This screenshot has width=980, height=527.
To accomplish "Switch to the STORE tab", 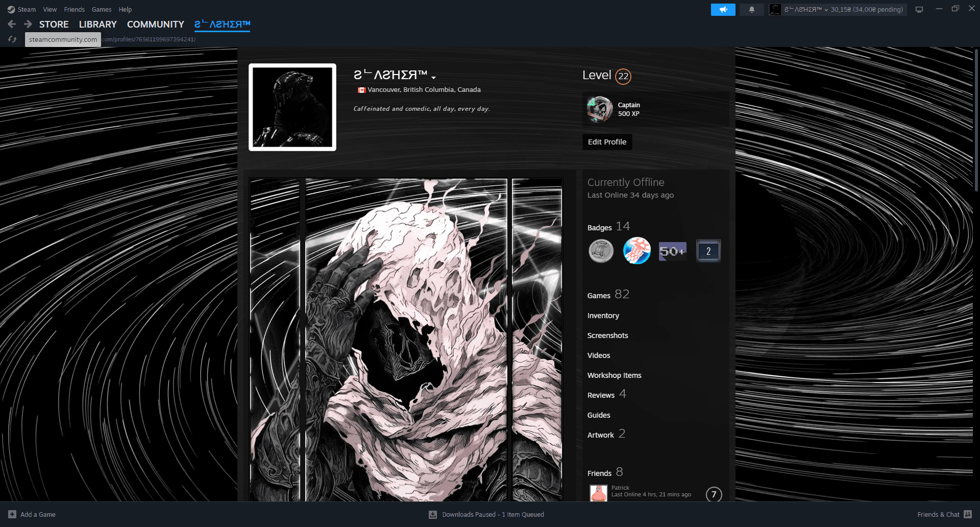I will point(54,24).
